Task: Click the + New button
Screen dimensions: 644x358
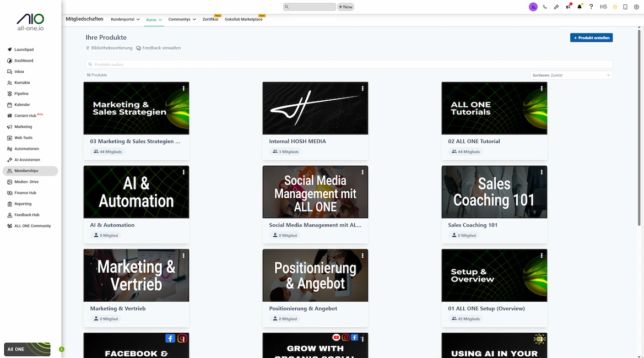Action: pos(345,7)
